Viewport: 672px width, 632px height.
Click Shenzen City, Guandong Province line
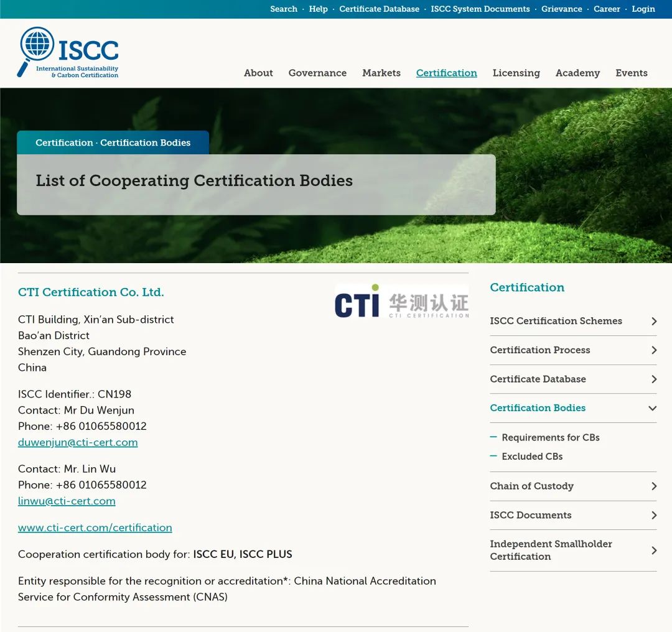[102, 351]
